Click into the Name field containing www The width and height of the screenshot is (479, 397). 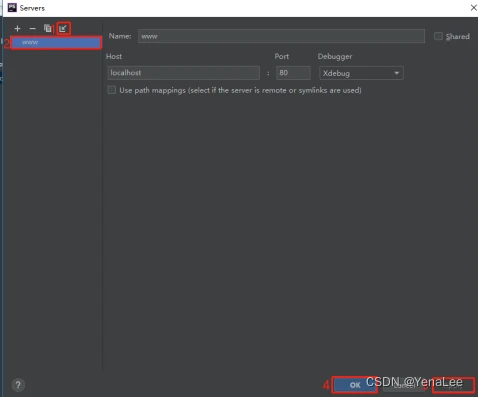tap(281, 36)
